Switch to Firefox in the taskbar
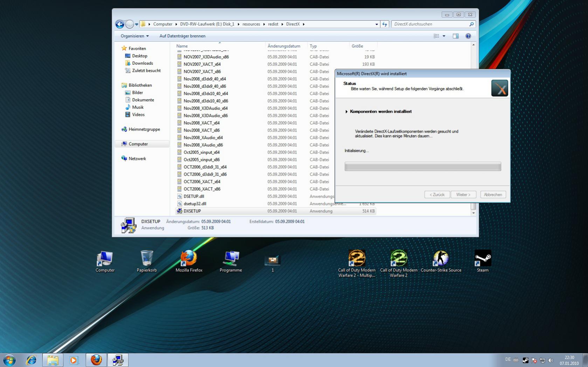Screen dimensions: 588x367 pyautogui.click(x=96, y=360)
